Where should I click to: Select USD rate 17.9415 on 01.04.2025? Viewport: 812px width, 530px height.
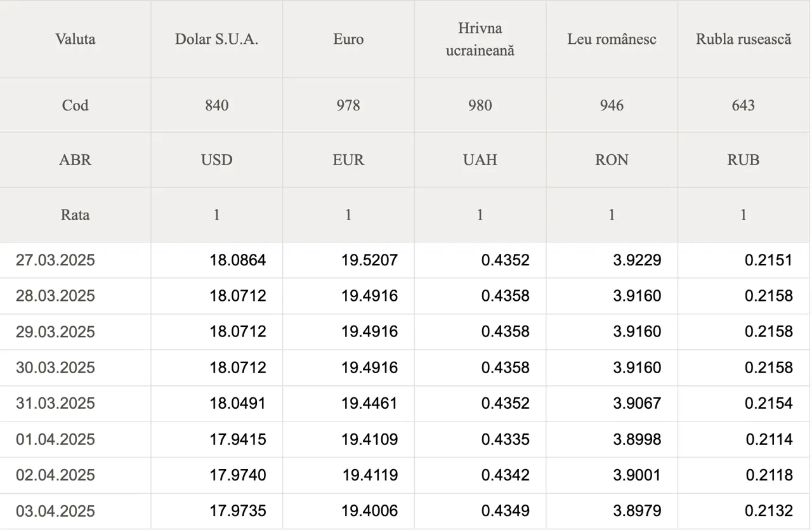(238, 439)
